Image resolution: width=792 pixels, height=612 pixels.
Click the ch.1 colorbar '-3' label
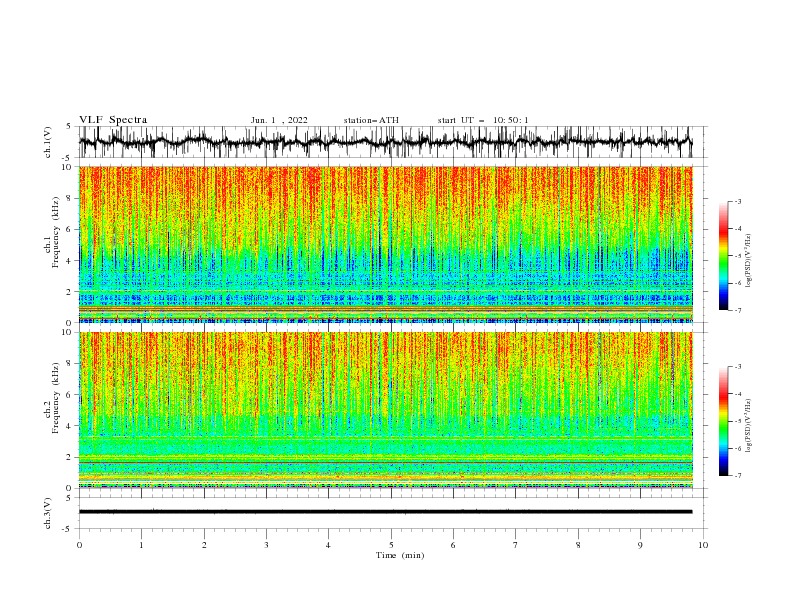pos(738,201)
